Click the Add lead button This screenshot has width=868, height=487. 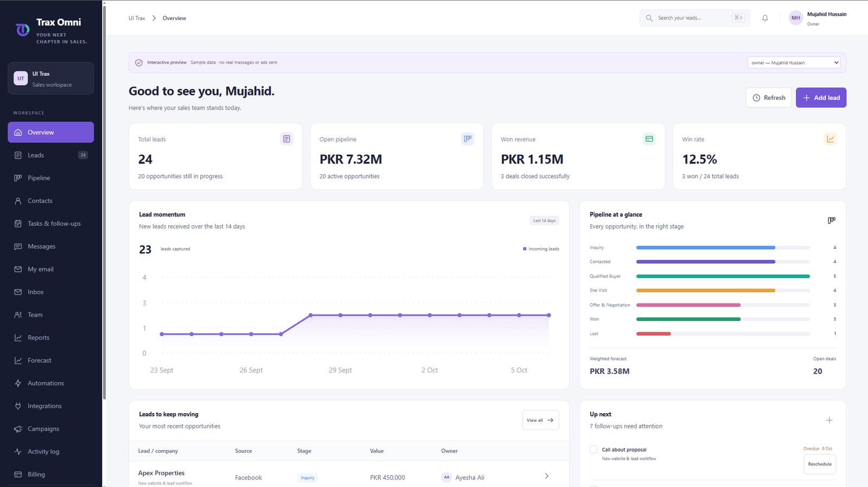coord(821,98)
